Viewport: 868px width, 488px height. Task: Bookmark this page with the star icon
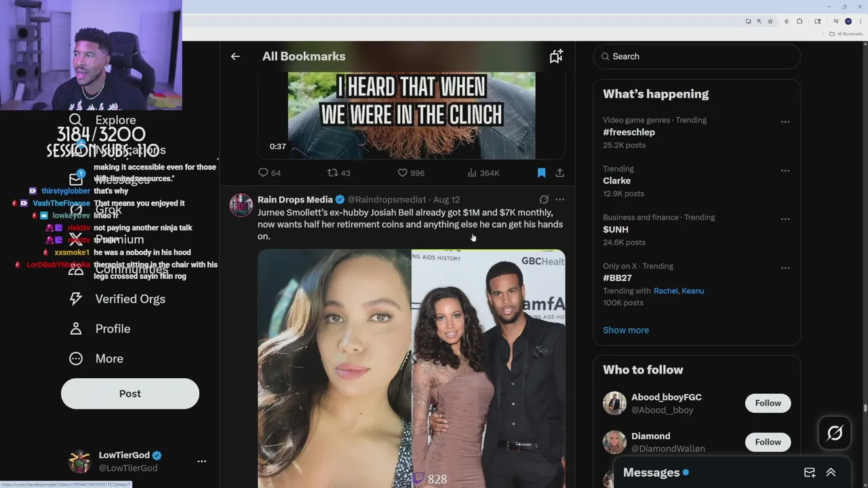click(770, 22)
